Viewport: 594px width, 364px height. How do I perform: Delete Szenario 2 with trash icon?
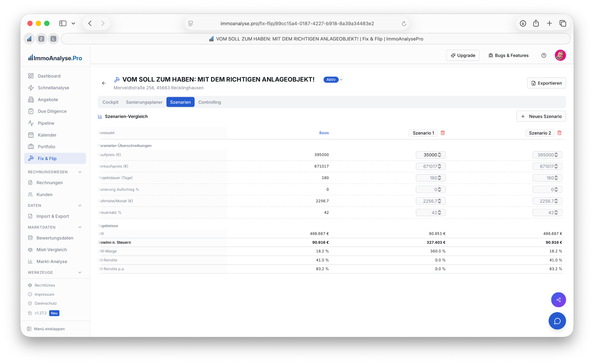559,133
